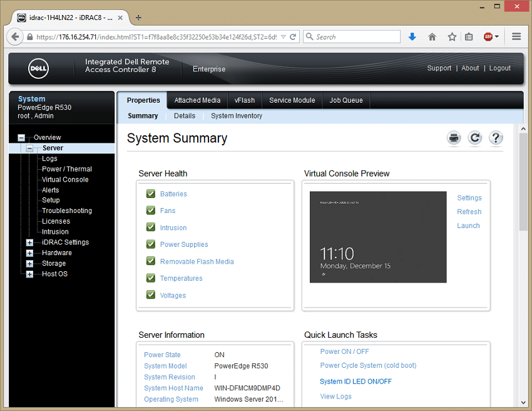Click the Fans green health check icon
Viewport: 532px width, 411px height.
(x=151, y=211)
